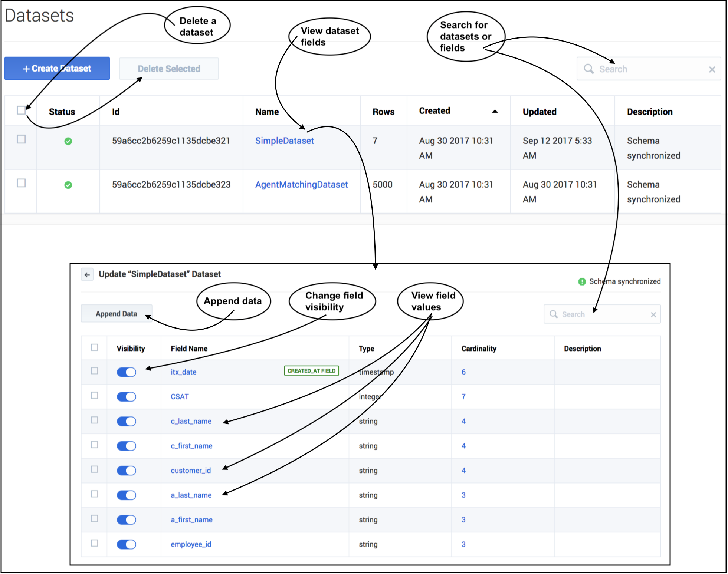Click the CREATED_AT FIELD badge next to itx_date

pos(311,370)
